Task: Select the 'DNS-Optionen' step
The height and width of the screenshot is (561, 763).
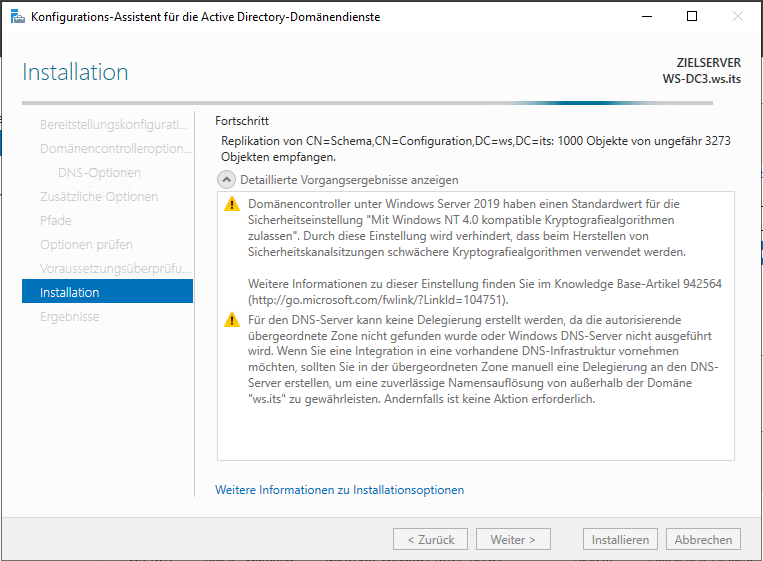Action: pos(99,173)
